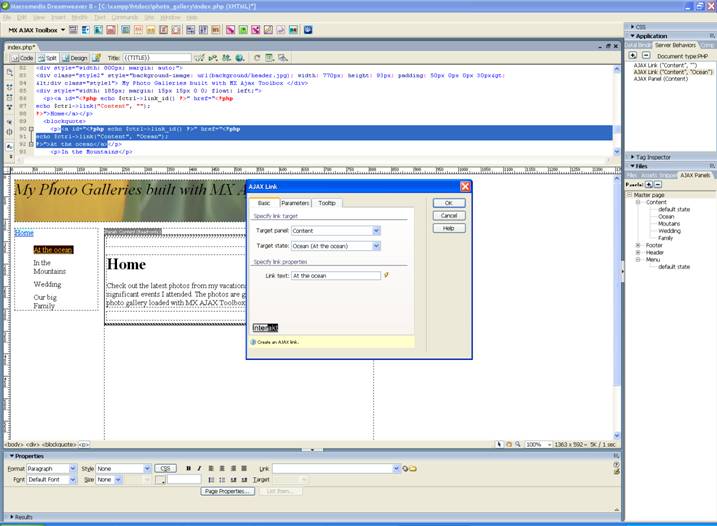This screenshot has height=526, width=717.
Task: Collapse the Content node in panel tree
Action: [638, 202]
